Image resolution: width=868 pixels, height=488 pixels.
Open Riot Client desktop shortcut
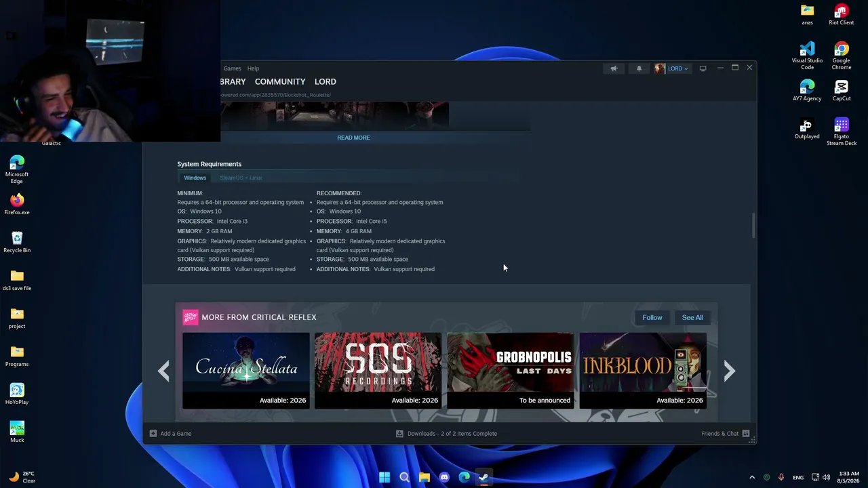pyautogui.click(x=842, y=15)
